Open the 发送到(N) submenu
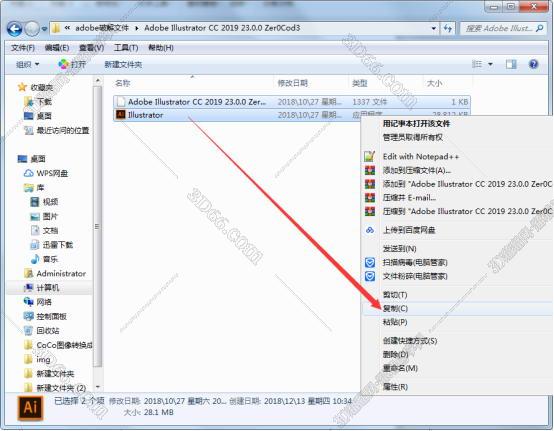 click(x=400, y=249)
